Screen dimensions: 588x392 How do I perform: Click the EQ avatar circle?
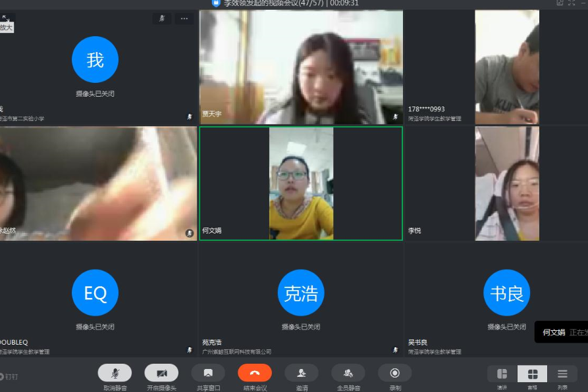coord(95,293)
